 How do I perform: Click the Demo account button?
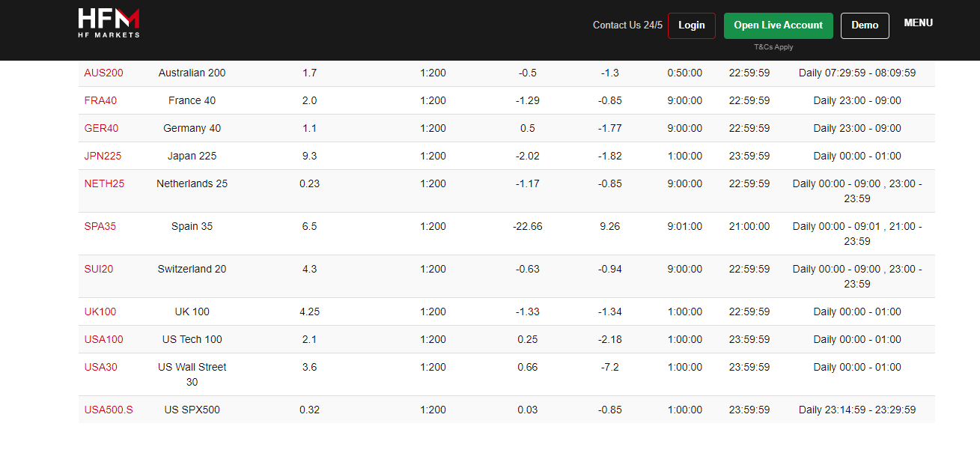(865, 25)
